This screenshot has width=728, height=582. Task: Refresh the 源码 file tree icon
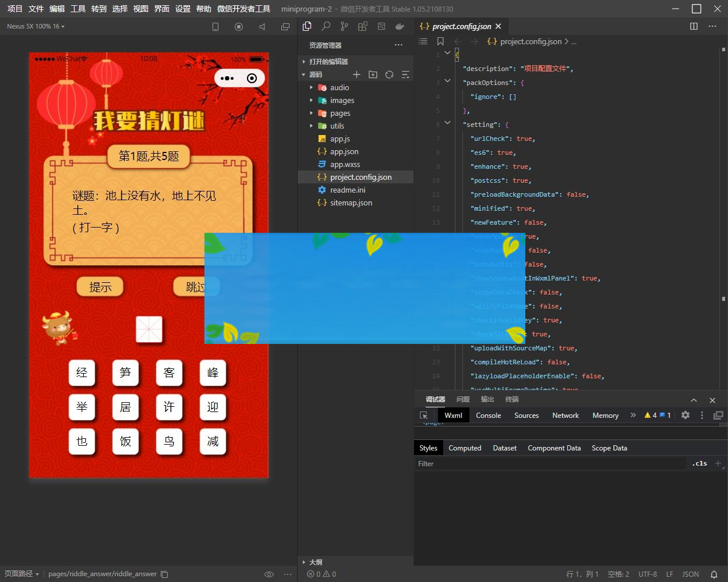tap(389, 74)
